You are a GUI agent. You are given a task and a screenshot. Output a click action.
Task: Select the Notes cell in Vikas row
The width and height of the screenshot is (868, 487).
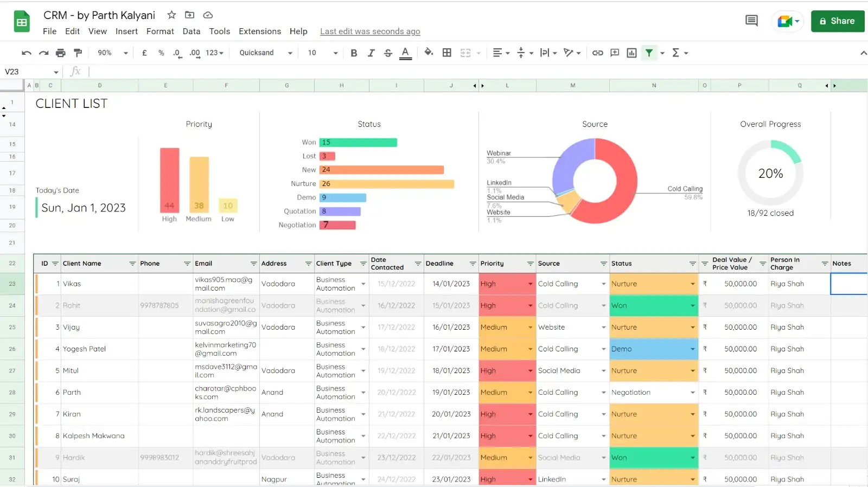click(849, 284)
